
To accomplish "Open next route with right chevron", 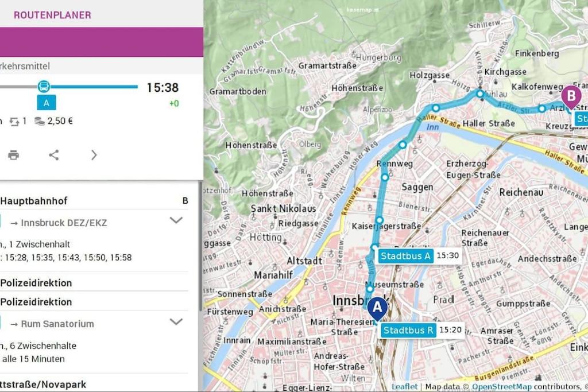I will [94, 155].
